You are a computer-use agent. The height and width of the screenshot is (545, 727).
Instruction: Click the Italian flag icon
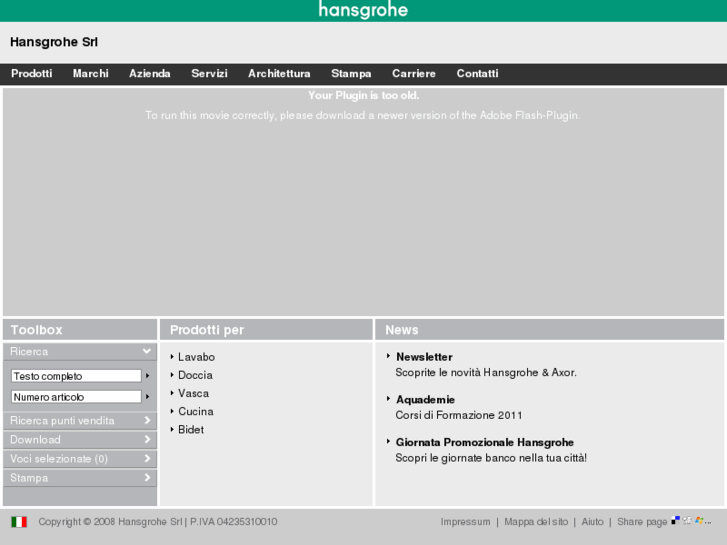pyautogui.click(x=19, y=522)
